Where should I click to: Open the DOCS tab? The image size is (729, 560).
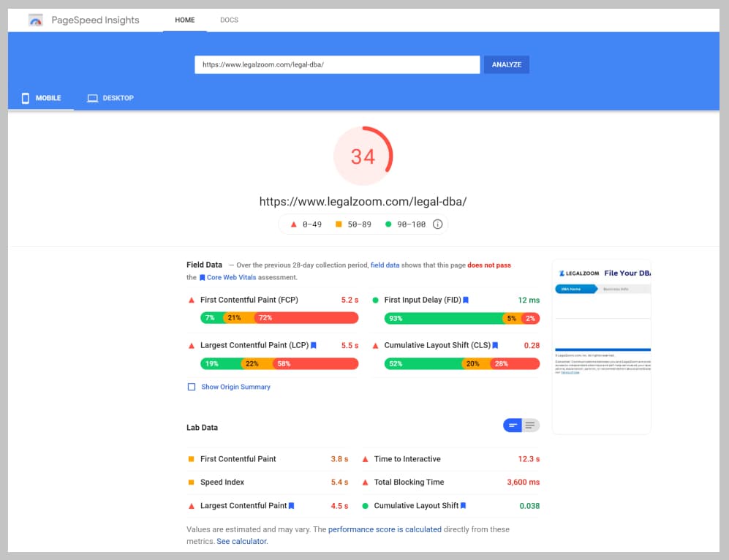point(229,20)
